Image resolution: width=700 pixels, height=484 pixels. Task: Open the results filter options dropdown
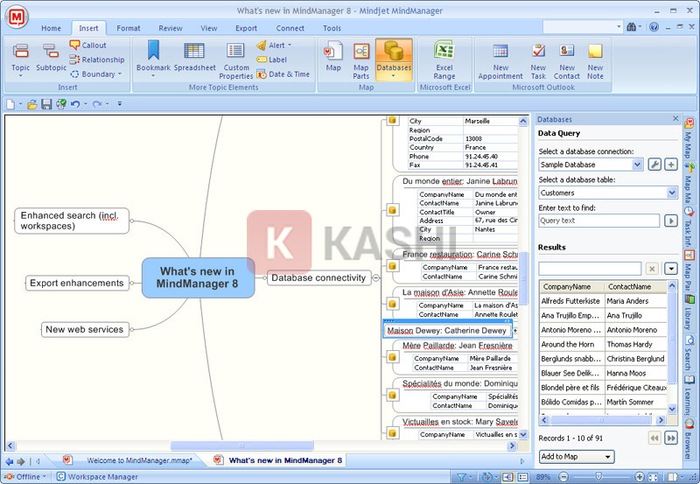(671, 268)
